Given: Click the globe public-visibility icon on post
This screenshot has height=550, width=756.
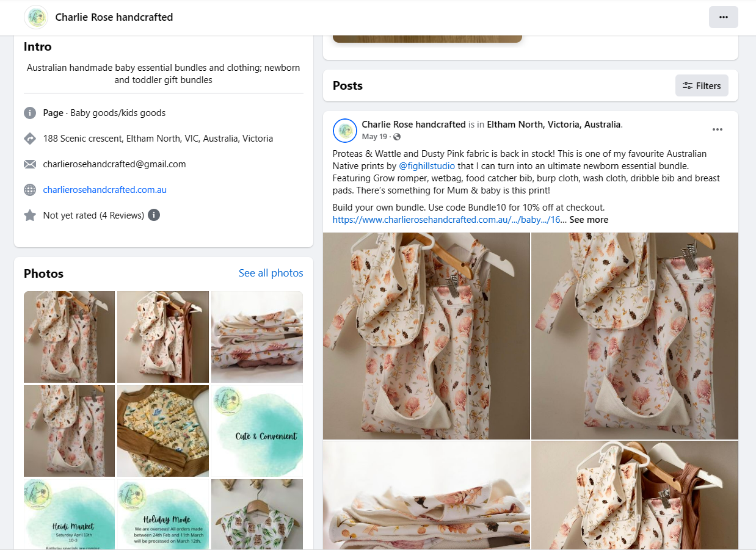Looking at the screenshot, I should [x=397, y=137].
